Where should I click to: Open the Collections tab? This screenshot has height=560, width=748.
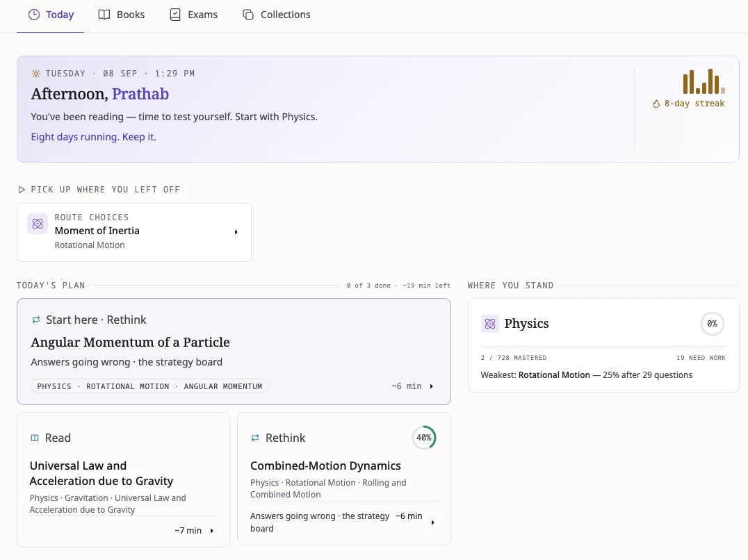277,15
